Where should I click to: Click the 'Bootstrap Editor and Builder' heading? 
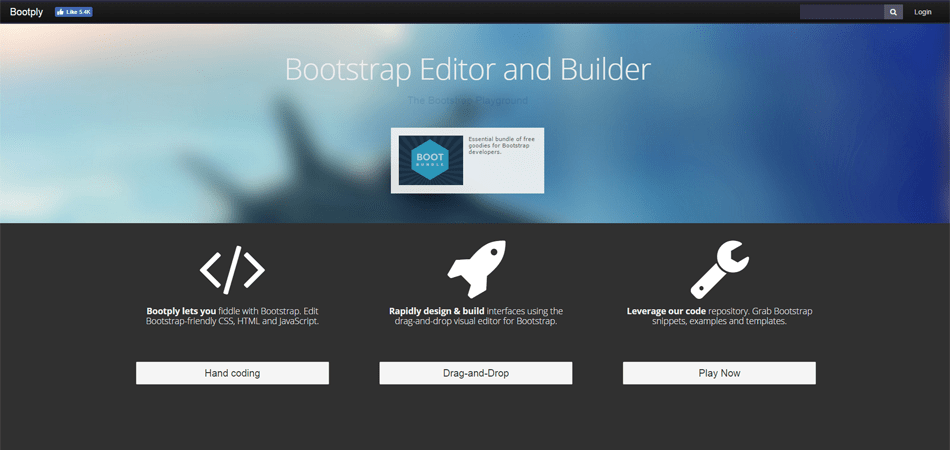(x=468, y=70)
